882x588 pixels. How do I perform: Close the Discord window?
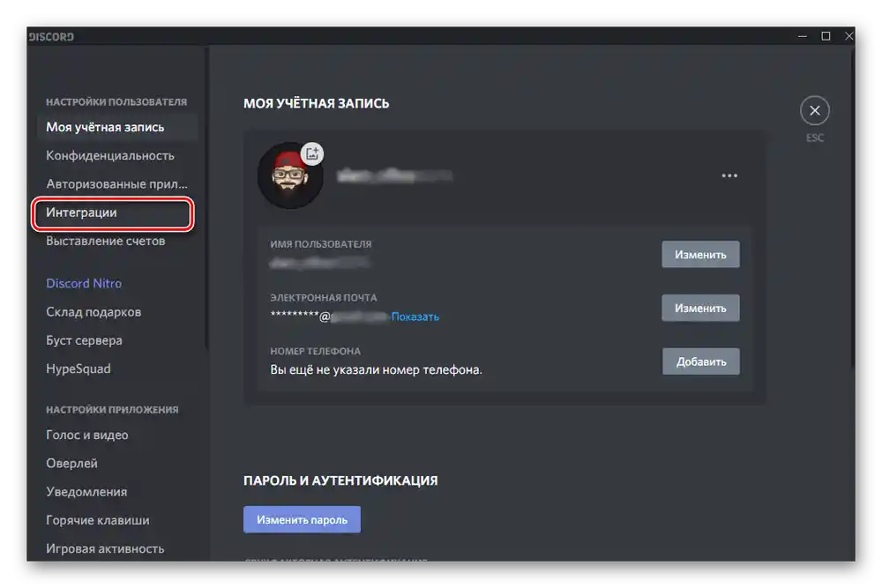[848, 36]
